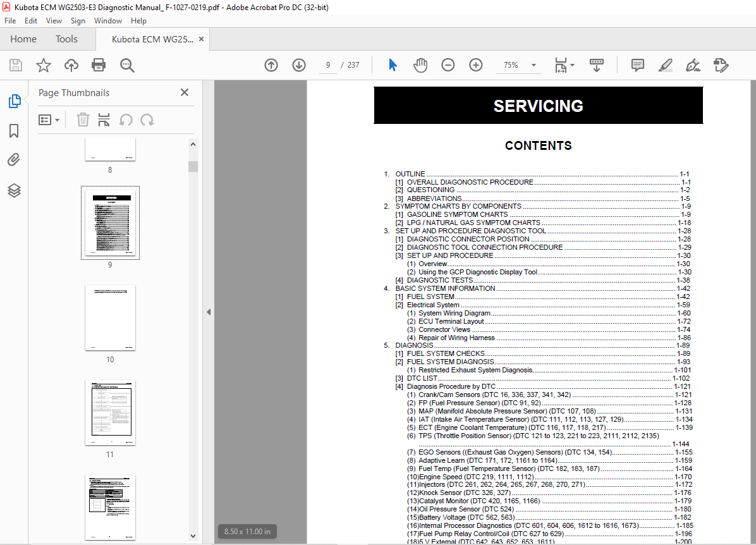Click 'Connector Views' contents line
The image size is (756, 545).
pos(549,329)
